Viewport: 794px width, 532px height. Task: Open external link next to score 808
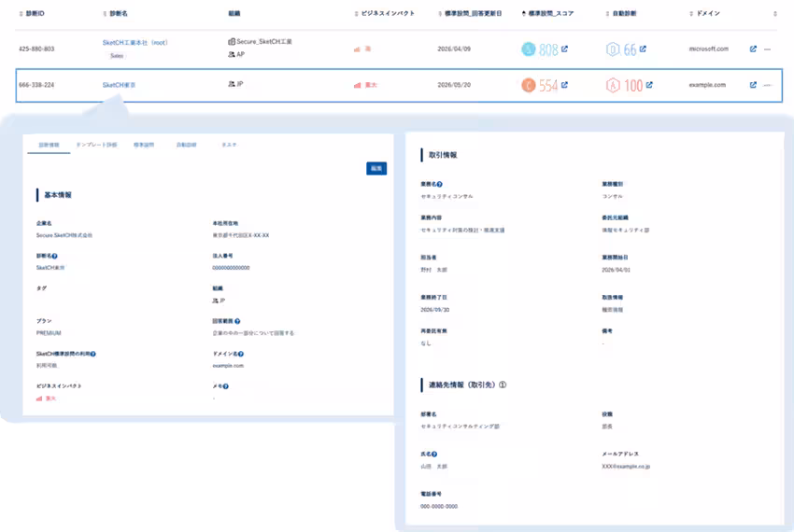pos(564,49)
